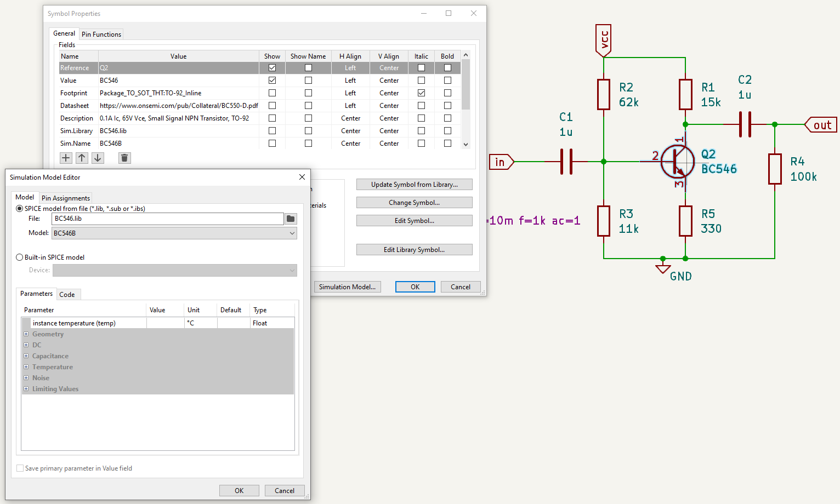Screen dimensions: 840x504
Task: Click the add field plus icon
Action: point(66,158)
